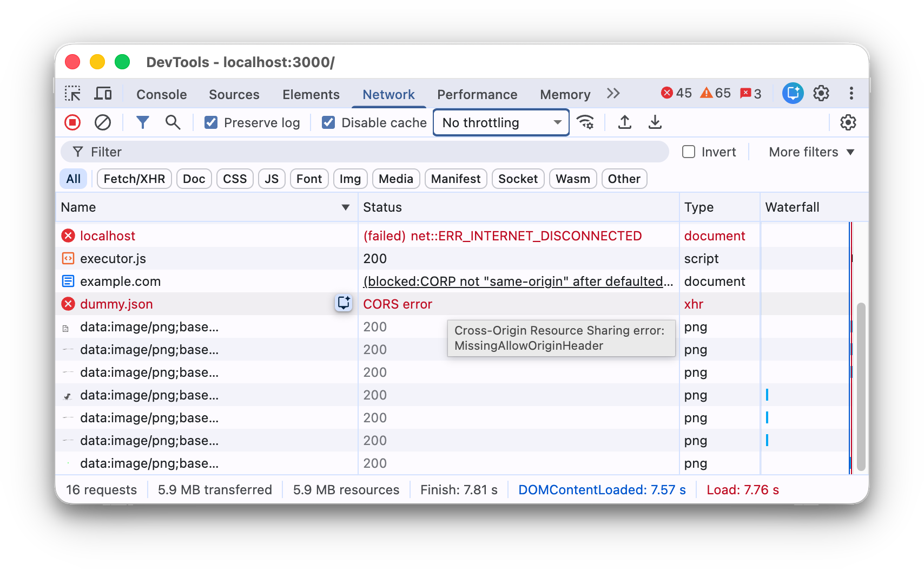Stop recording the network log
The height and width of the screenshot is (569, 924).
(x=72, y=122)
